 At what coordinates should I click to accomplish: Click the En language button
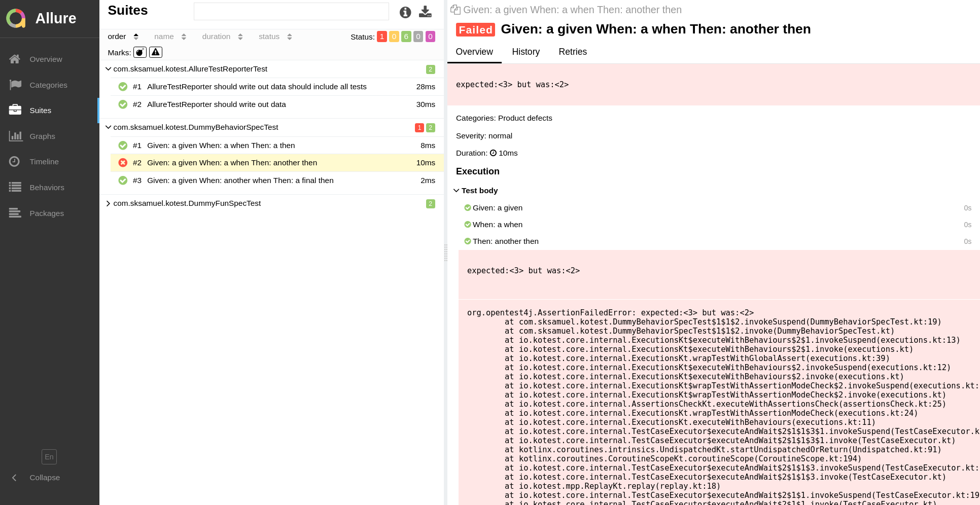(49, 457)
